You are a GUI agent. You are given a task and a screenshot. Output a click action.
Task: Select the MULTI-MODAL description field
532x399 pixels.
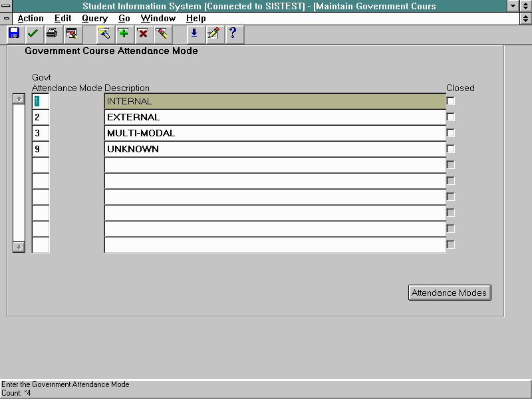[275, 133]
